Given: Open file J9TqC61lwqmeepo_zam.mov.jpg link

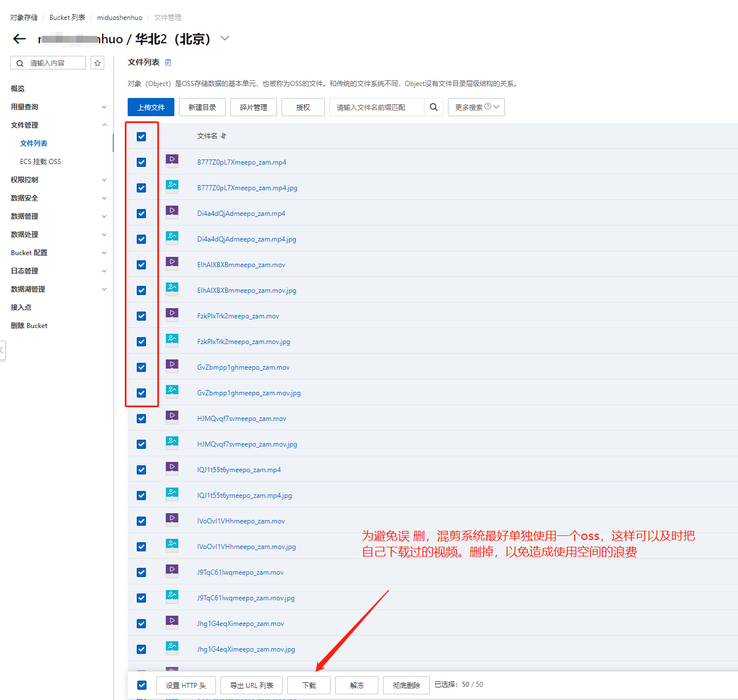Looking at the screenshot, I should (246, 598).
